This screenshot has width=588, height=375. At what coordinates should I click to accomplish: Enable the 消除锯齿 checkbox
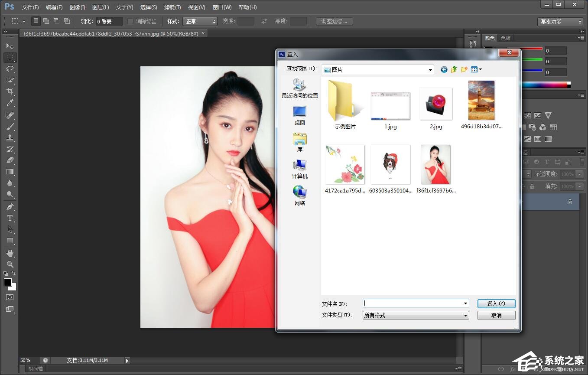tap(130, 21)
